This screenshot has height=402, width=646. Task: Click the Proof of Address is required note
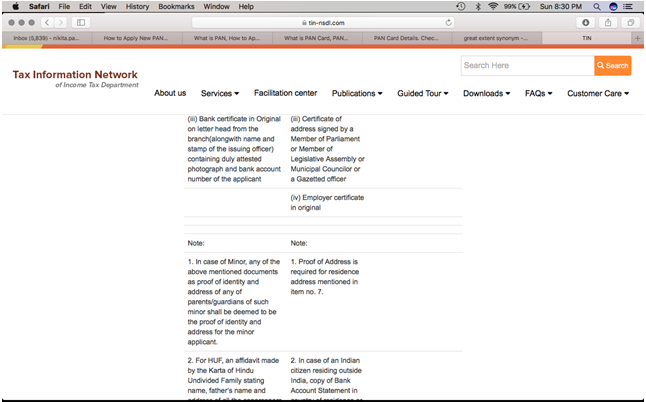pyautogui.click(x=325, y=277)
